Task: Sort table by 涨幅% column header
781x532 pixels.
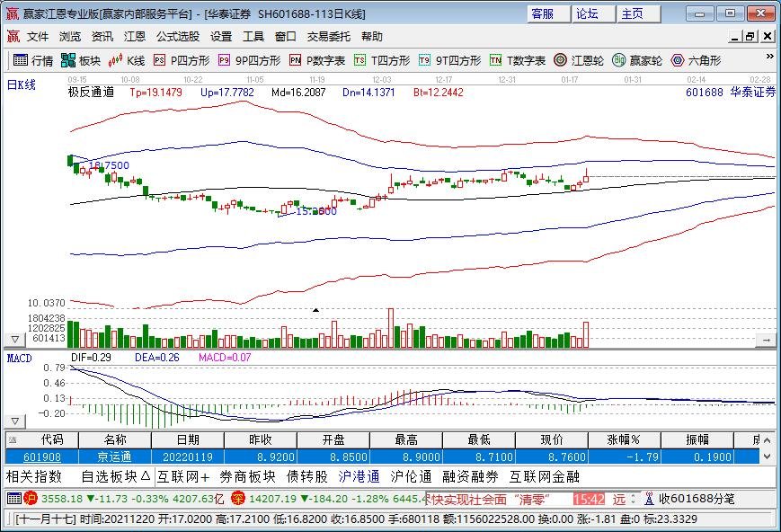Action: coord(624,439)
